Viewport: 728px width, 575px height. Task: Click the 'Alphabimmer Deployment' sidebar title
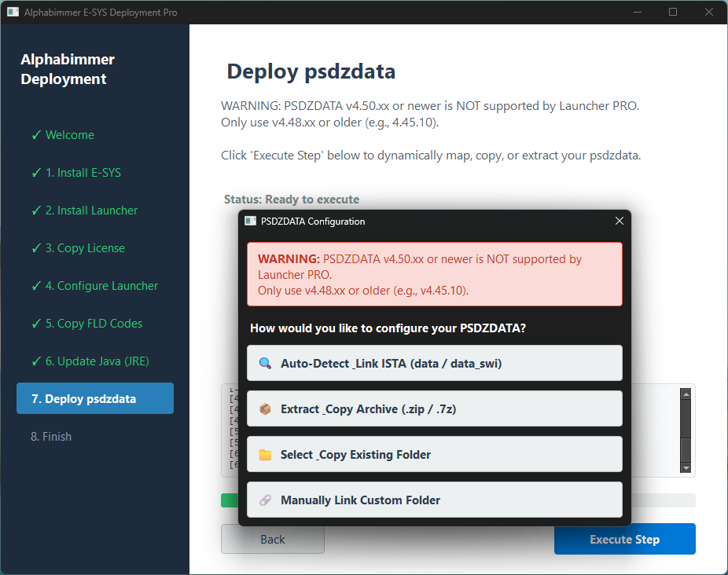pyautogui.click(x=68, y=69)
